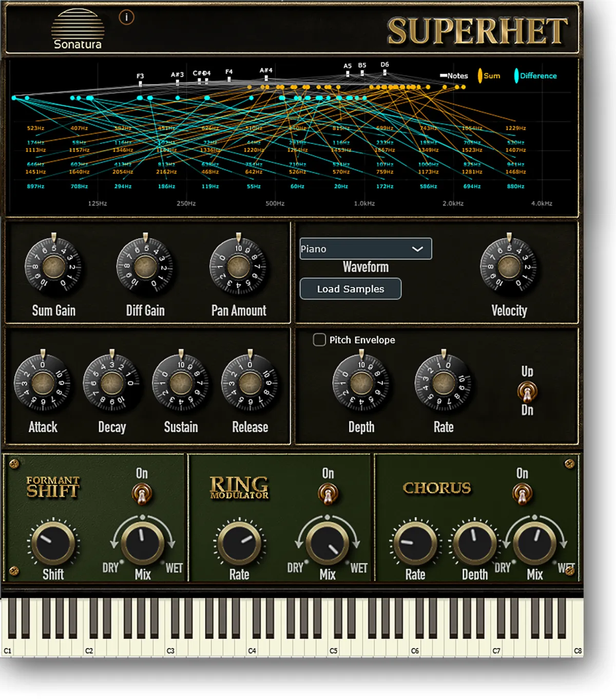Enable the Pitch Envelope checkbox
Screen dimensions: 616x699
[319, 340]
